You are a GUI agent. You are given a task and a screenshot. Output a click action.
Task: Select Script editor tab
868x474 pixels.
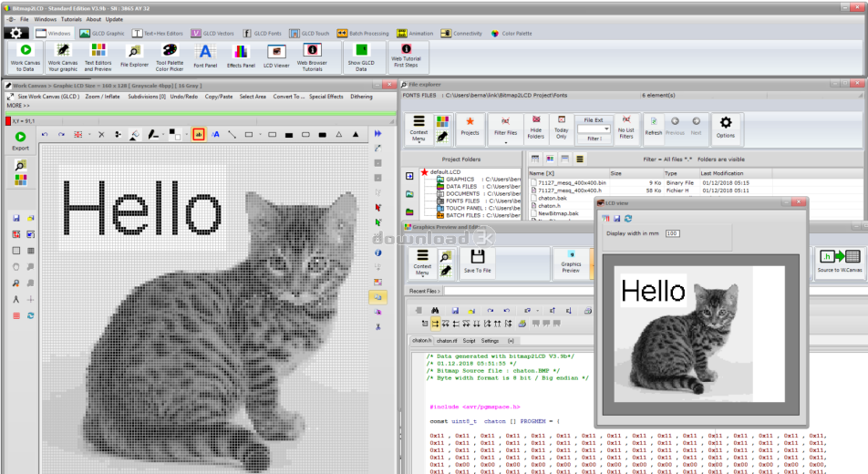click(469, 341)
